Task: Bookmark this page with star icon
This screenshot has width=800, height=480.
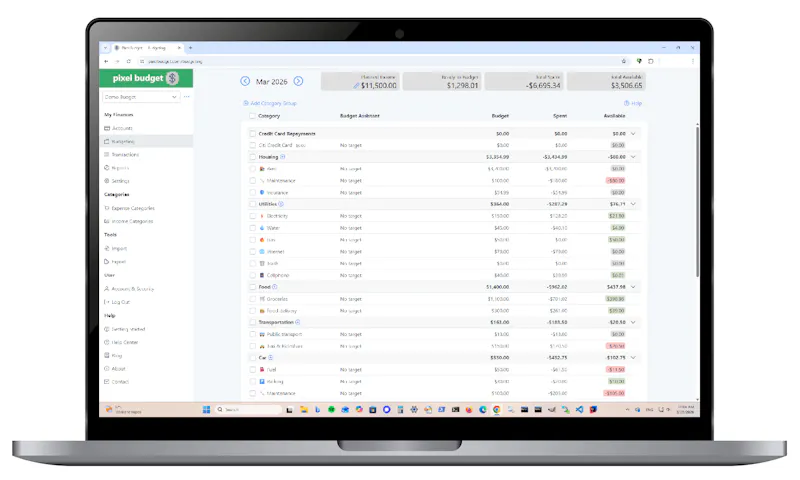Action: click(623, 61)
